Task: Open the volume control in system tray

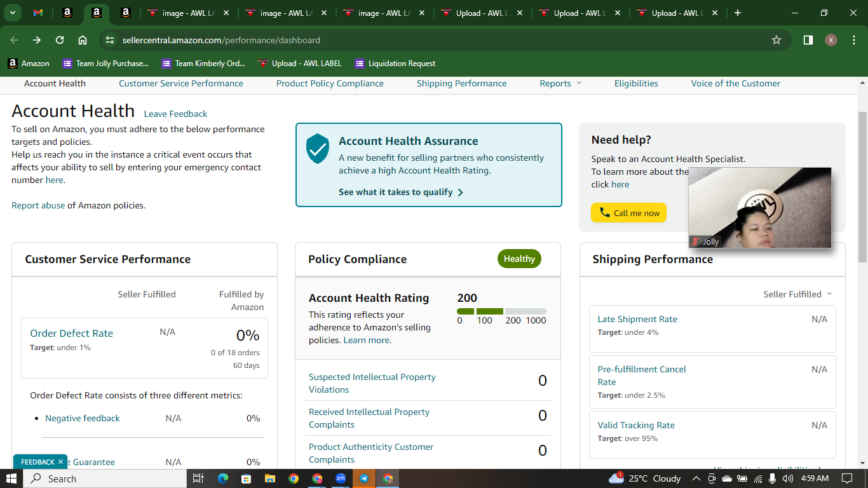Action: (x=788, y=478)
